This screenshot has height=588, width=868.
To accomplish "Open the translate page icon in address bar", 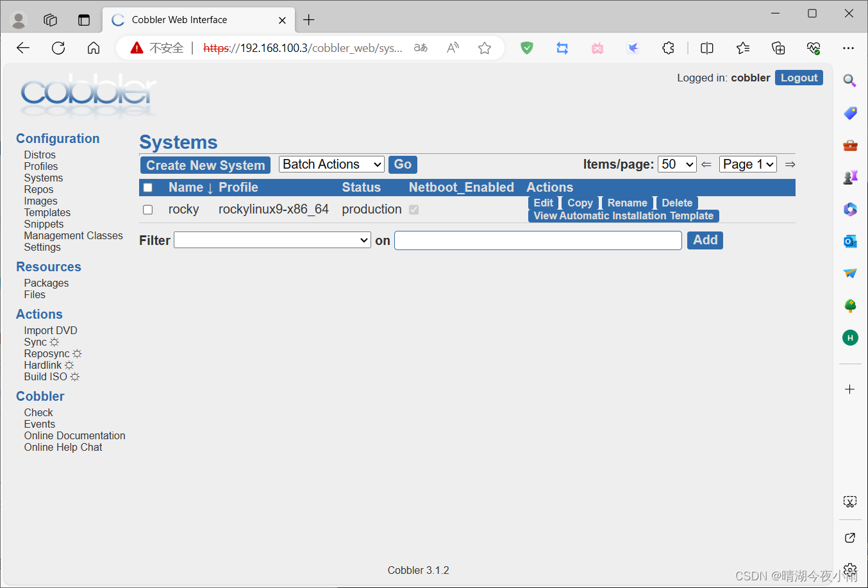I will (421, 48).
